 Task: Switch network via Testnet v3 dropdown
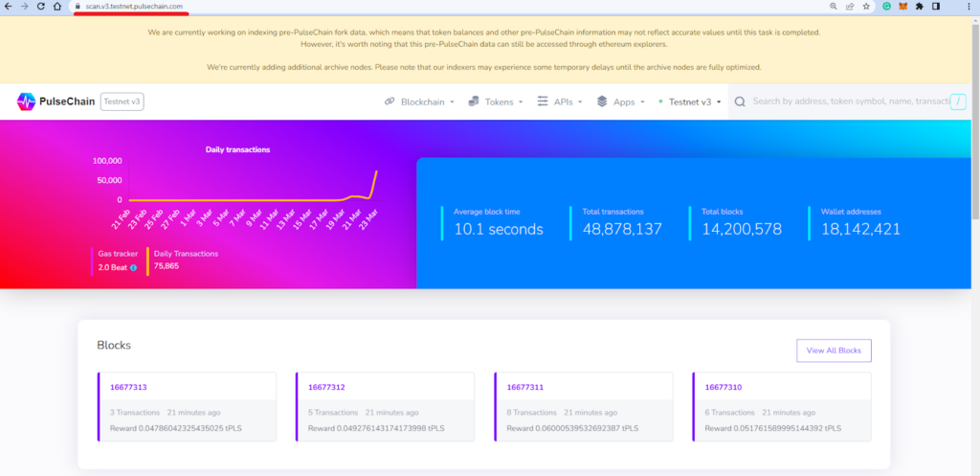point(690,102)
